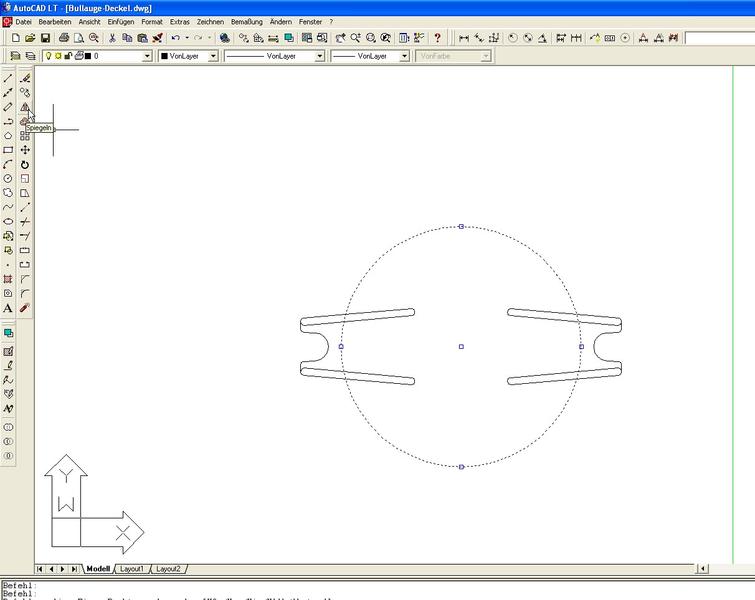
Task: Select the Move tool
Action: coord(25,150)
